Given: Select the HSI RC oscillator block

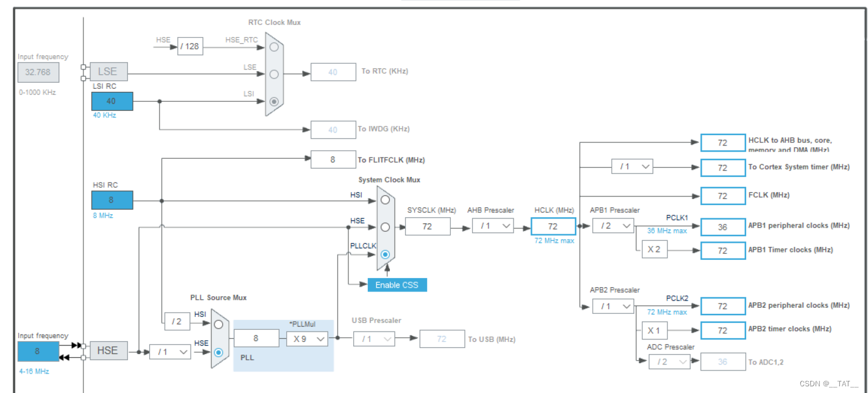Looking at the screenshot, I should (112, 200).
